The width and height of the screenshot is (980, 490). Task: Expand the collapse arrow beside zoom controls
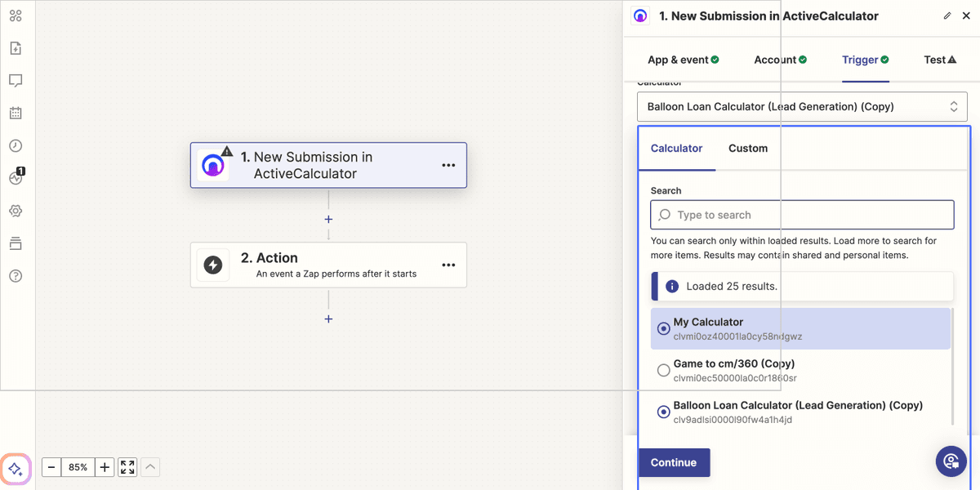(x=150, y=467)
